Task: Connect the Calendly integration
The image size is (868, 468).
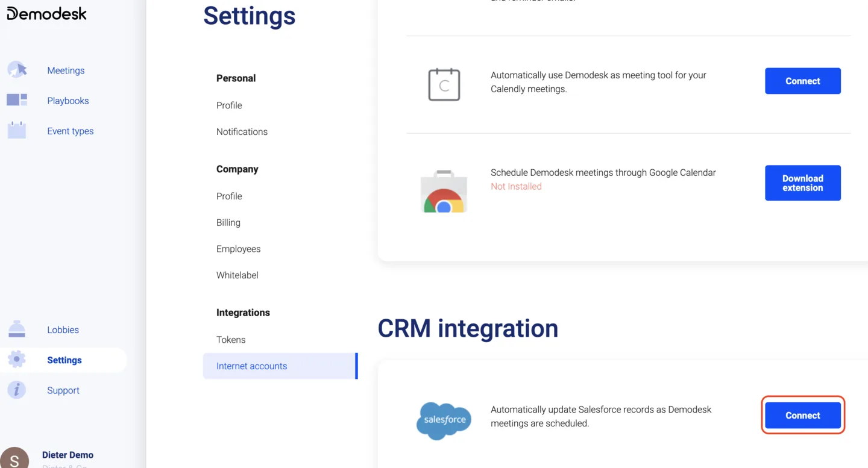Action: point(803,81)
